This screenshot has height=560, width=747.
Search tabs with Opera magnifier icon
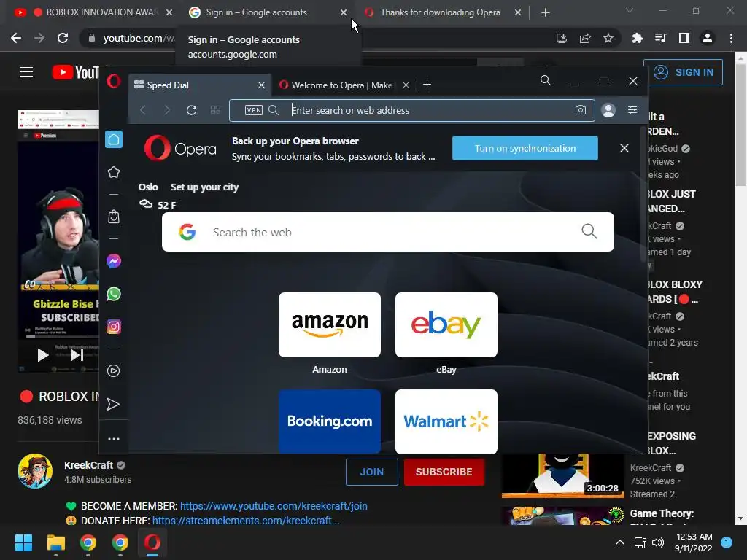546,80
